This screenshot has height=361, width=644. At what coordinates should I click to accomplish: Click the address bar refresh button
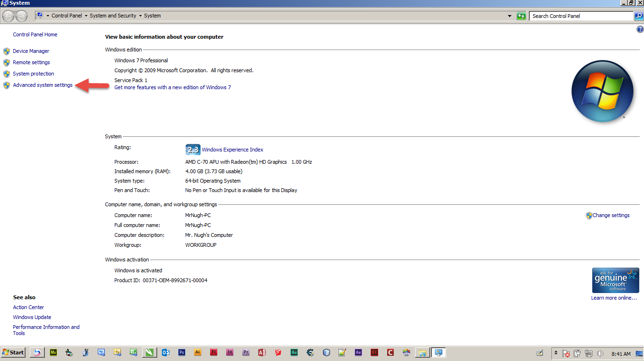point(521,16)
